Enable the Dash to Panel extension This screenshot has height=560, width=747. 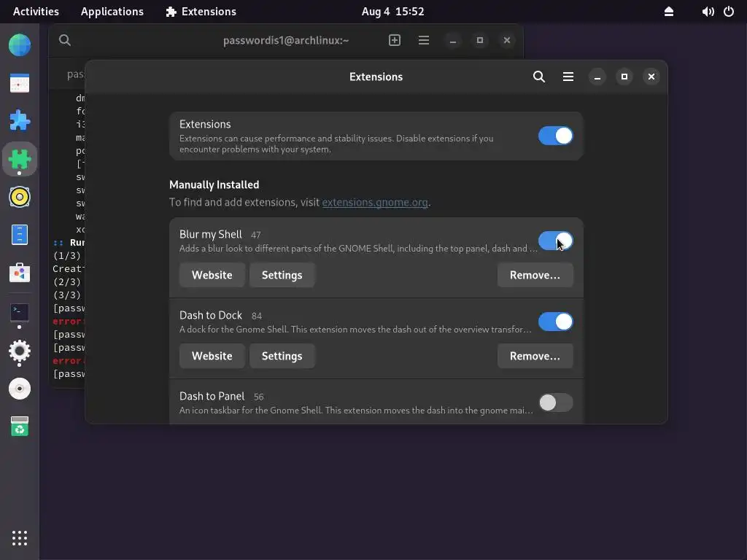click(555, 402)
